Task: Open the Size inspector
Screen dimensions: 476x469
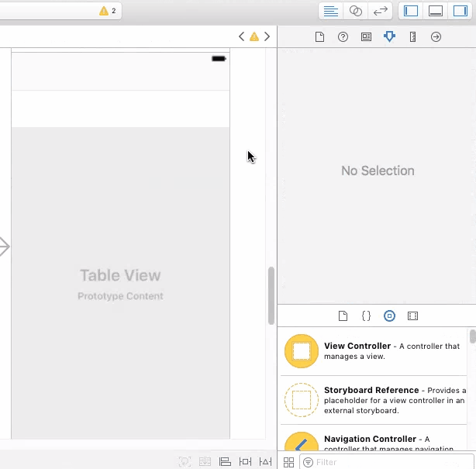Action: pos(412,37)
